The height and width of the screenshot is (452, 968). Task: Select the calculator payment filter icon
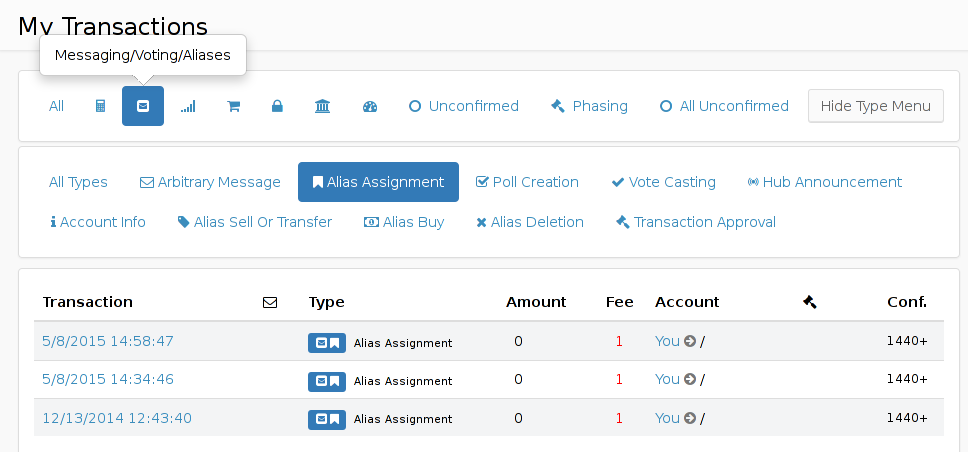coord(101,106)
